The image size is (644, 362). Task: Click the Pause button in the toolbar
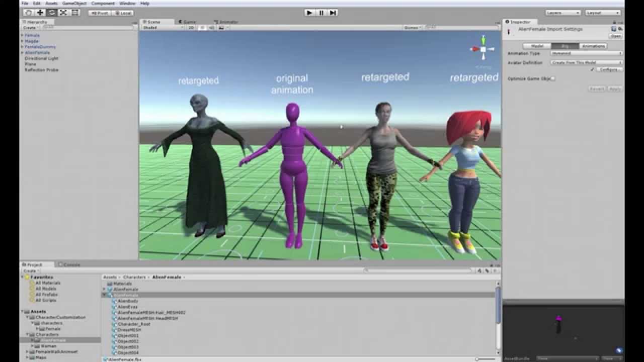point(321,13)
